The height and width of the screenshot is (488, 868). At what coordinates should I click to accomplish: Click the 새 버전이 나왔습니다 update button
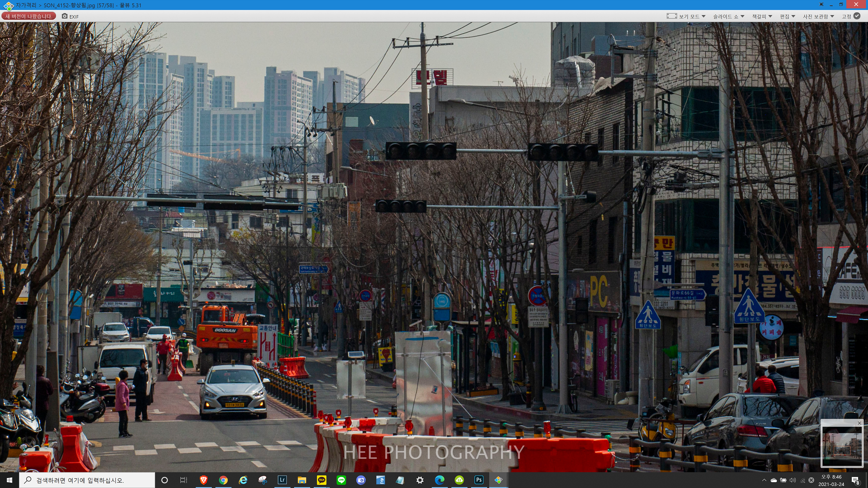pos(29,16)
